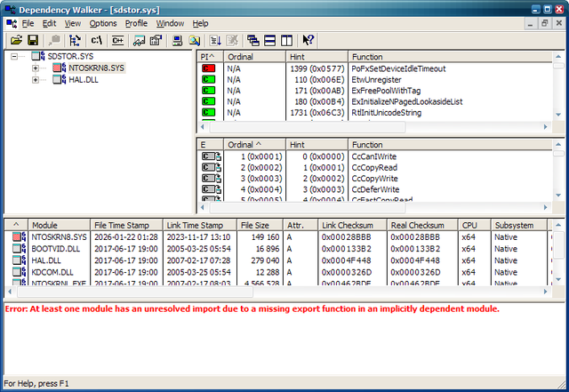Image resolution: width=569 pixels, height=392 pixels.
Task: Sort modules by Subsystem column
Action: [x=519, y=226]
